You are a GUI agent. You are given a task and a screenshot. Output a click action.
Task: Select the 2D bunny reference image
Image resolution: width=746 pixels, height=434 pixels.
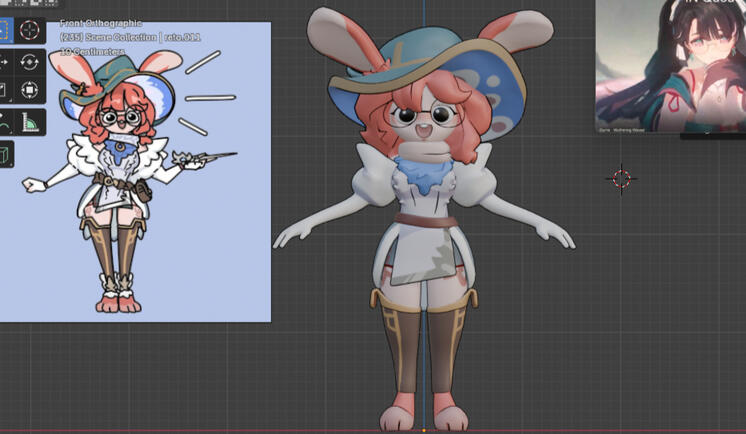click(136, 172)
